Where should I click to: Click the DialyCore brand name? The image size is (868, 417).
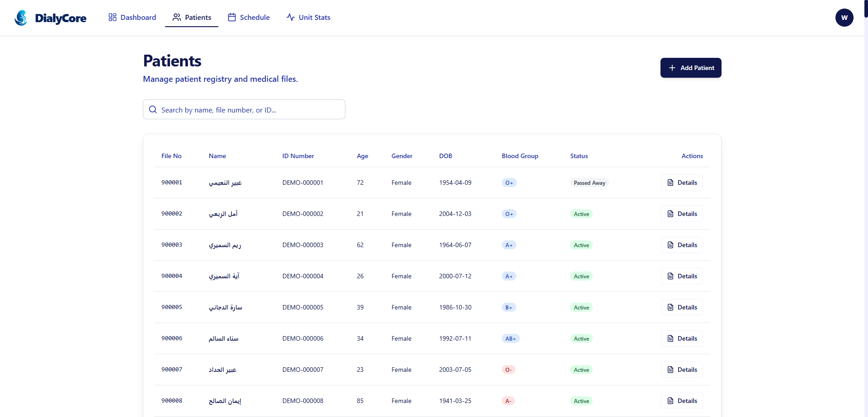[x=61, y=18]
